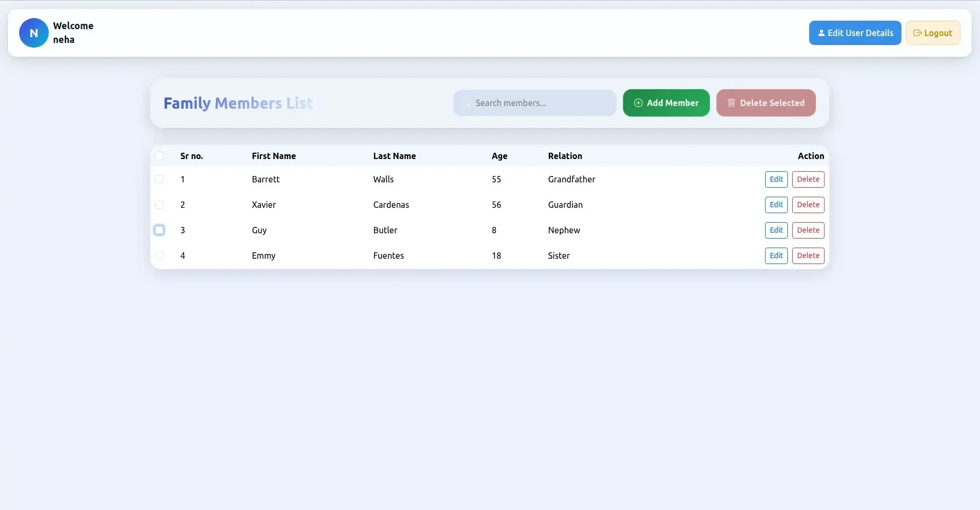Screen dimensions: 980x510
Task: Click the last name Cardenas
Action: tap(391, 205)
